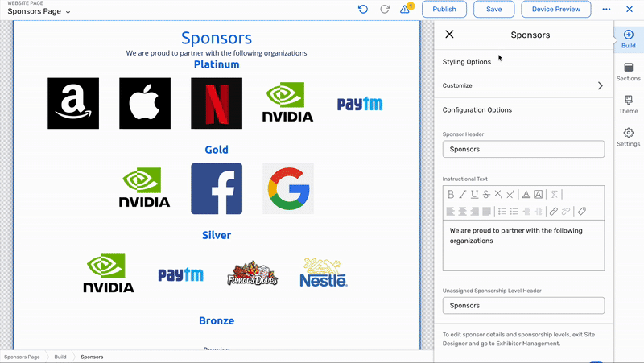Insert a hyperlink
Image resolution: width=644 pixels, height=363 pixels.
pyautogui.click(x=554, y=211)
